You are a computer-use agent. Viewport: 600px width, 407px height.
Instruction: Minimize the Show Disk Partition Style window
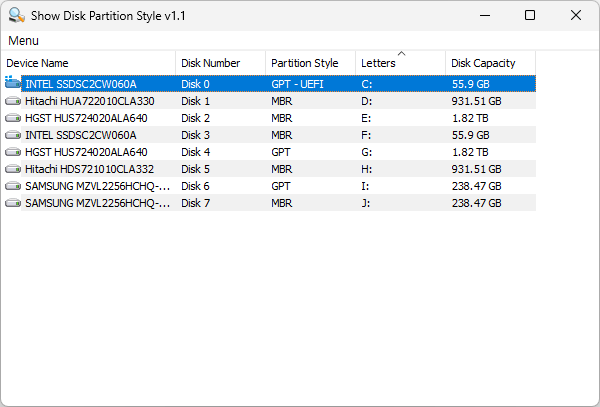[485, 15]
